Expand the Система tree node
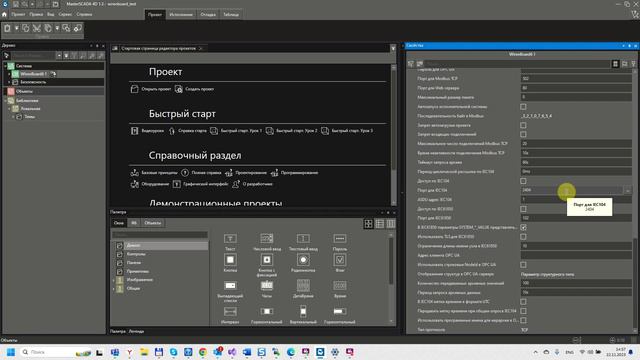Image resolution: width=640 pixels, height=360 pixels. [5, 66]
